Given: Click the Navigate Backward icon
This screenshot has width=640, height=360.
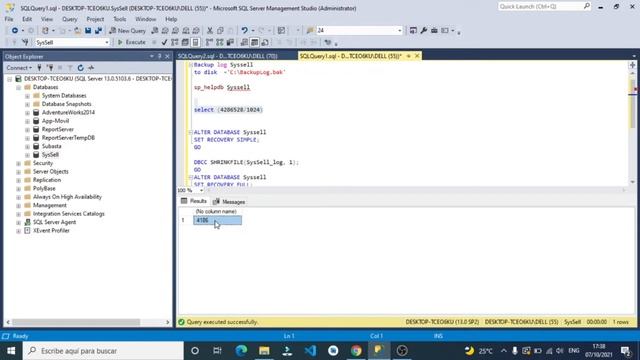Looking at the screenshot, I should (15, 31).
